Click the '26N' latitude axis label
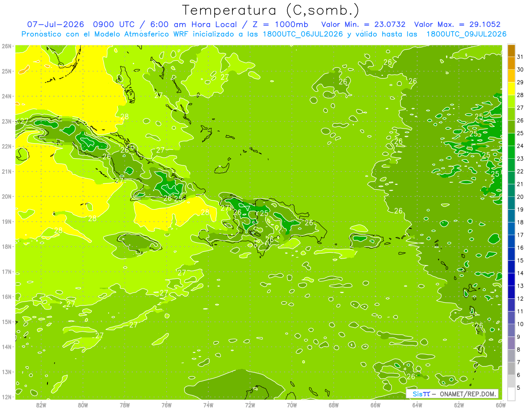This screenshot has height=411, width=532. point(6,46)
